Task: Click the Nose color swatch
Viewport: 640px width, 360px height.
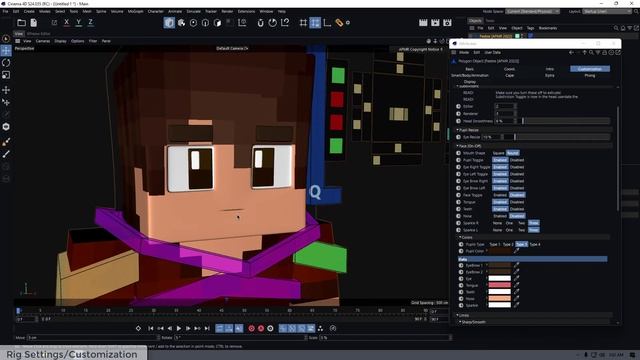Action: pyautogui.click(x=500, y=299)
